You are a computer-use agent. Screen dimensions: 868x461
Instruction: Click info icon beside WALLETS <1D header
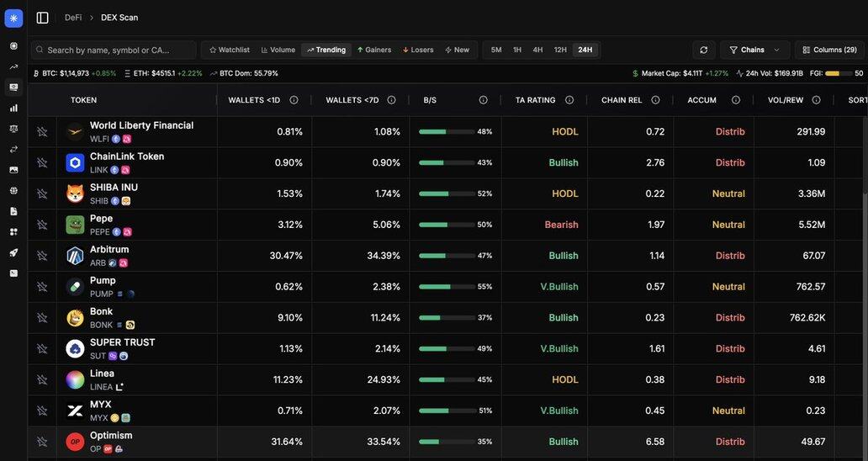click(x=294, y=100)
